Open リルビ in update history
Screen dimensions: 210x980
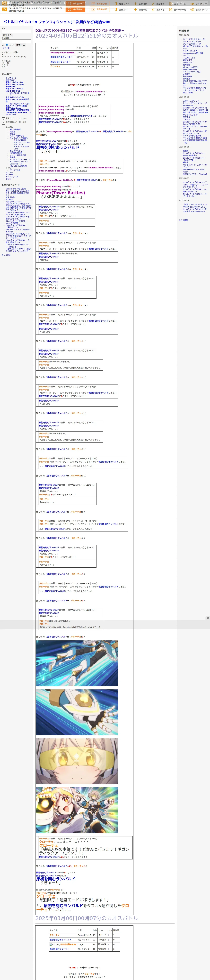click(x=186, y=48)
